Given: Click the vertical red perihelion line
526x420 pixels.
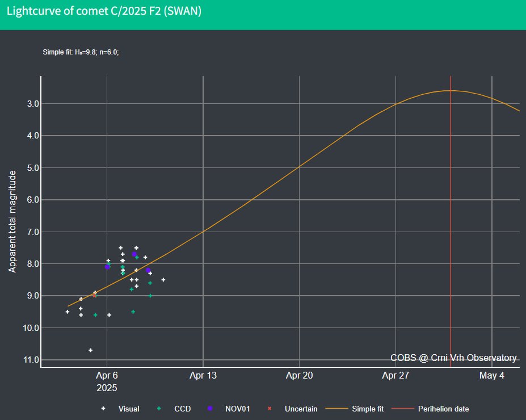Looking at the screenshot, I should (x=451, y=221).
